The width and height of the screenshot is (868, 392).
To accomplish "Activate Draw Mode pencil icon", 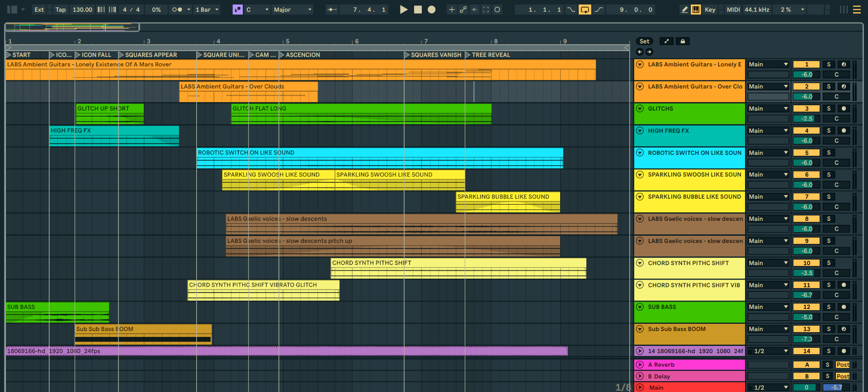I will click(x=684, y=9).
